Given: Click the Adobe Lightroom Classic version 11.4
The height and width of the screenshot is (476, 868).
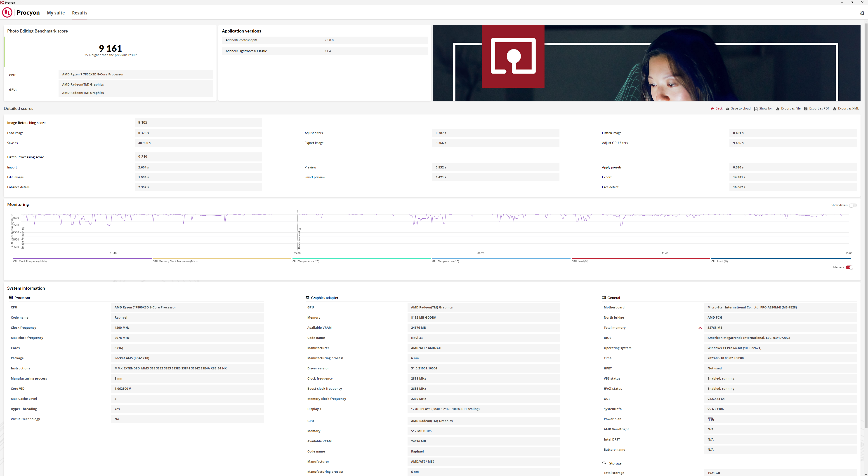Looking at the screenshot, I should 328,51.
